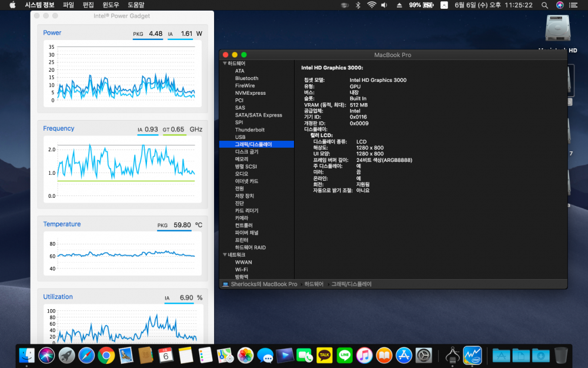This screenshot has height=368, width=588.
Task: Open Launchpad rocket icon in Dock
Action: tap(66, 355)
